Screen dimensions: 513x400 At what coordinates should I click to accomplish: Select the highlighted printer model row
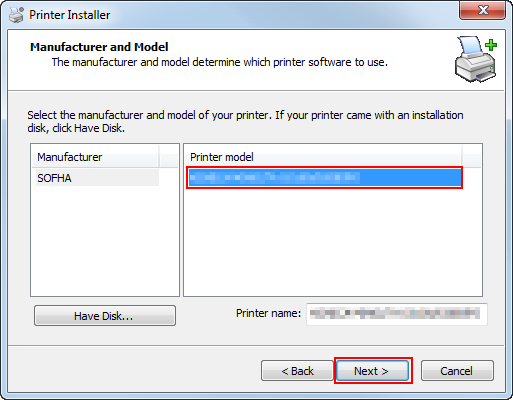[324, 178]
